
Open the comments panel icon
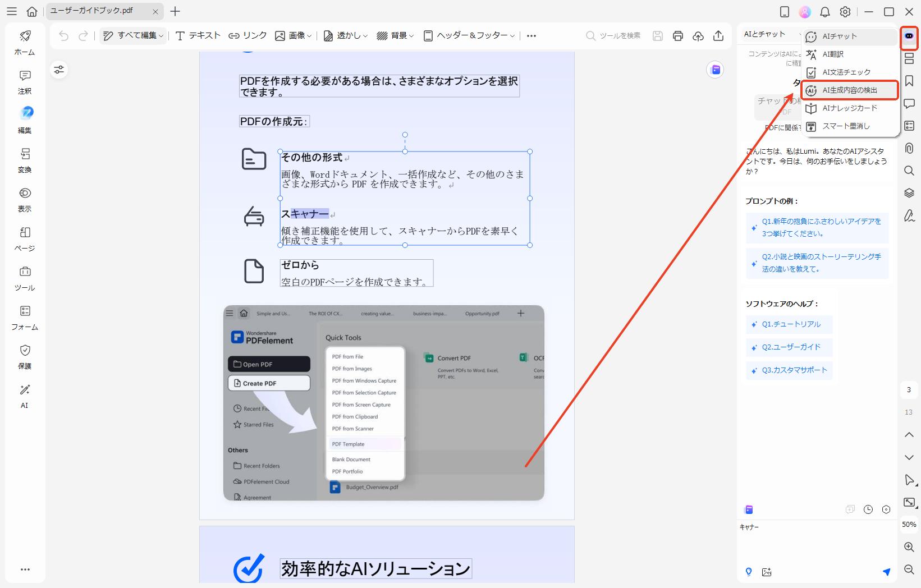point(909,104)
